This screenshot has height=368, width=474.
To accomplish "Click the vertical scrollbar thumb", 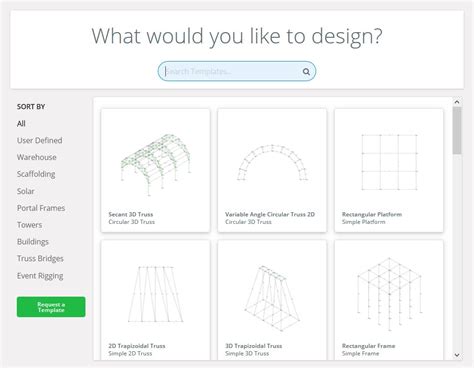I will point(457,130).
